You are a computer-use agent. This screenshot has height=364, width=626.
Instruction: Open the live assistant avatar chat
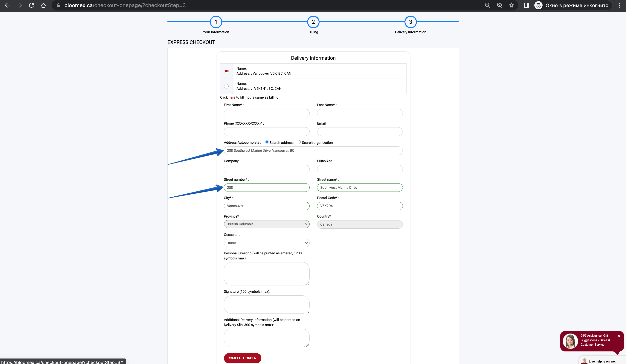570,341
